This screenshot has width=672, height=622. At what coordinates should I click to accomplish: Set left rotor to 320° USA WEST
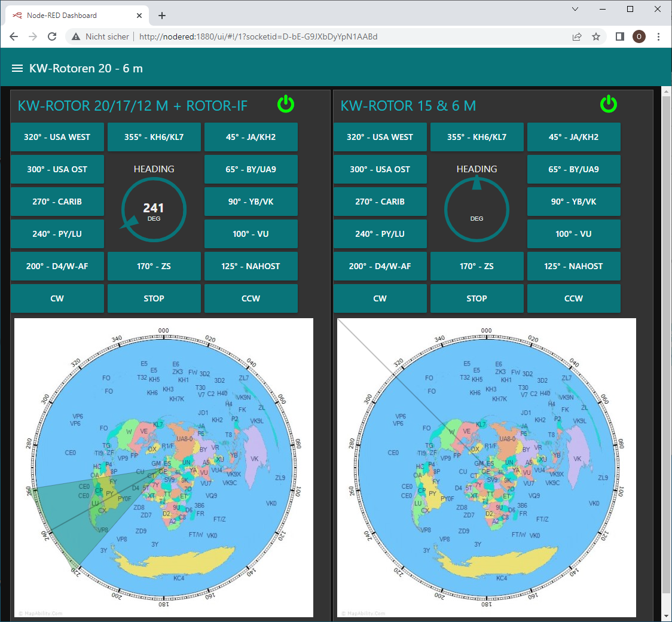tap(57, 137)
